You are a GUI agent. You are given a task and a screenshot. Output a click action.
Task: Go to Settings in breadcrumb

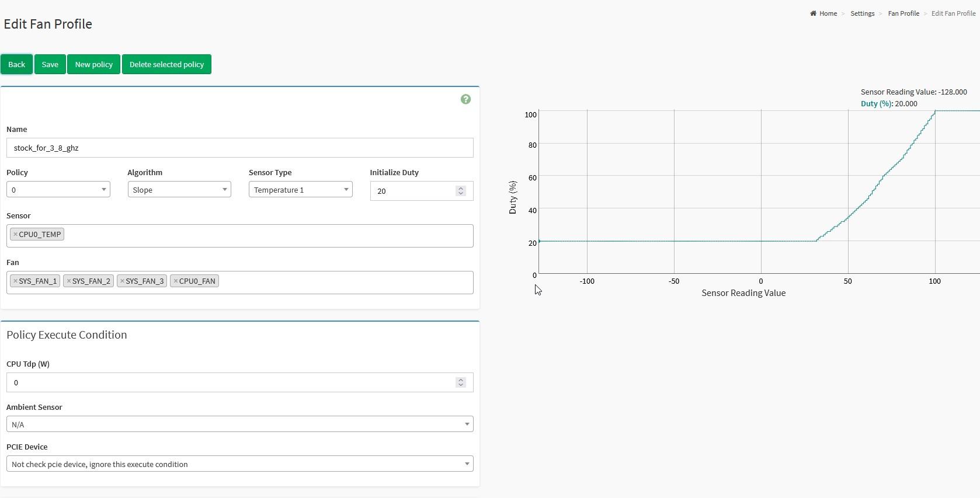(862, 13)
